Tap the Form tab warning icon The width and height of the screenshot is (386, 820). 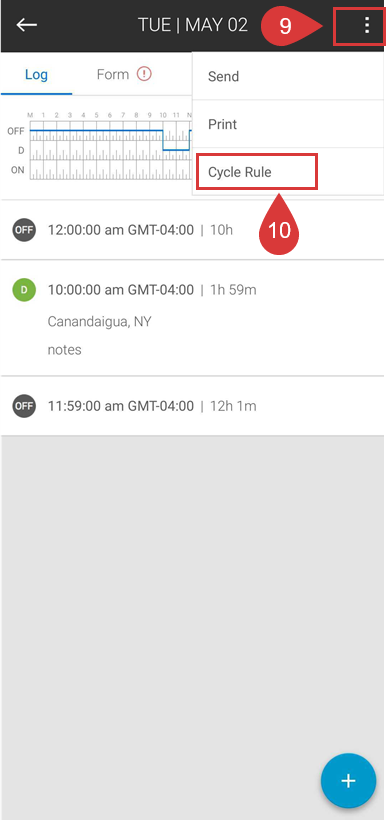tap(144, 74)
